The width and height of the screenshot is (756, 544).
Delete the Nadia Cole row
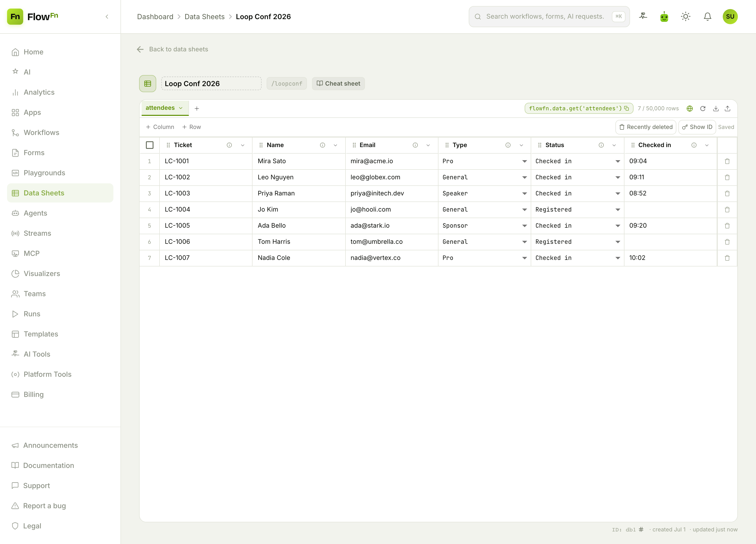coord(727,258)
